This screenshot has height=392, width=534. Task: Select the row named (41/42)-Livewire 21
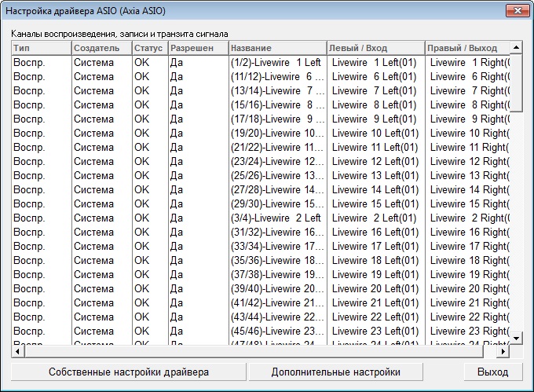click(261, 302)
